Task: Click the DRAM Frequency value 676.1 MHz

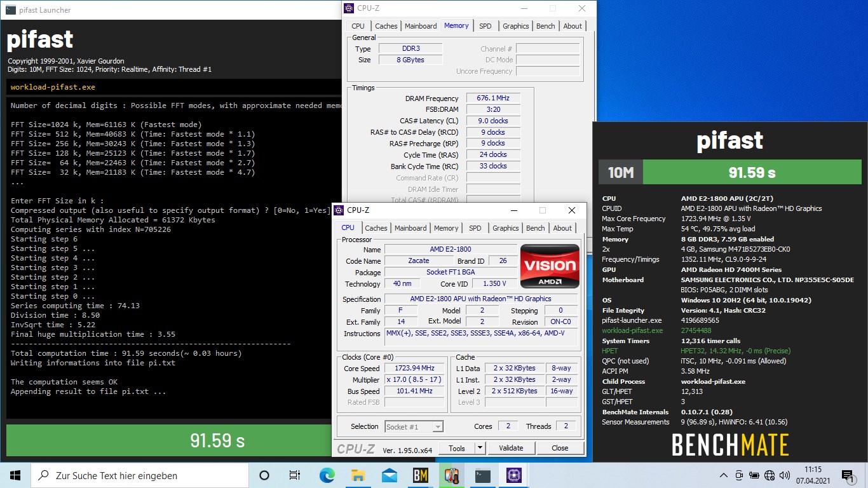Action: (493, 98)
